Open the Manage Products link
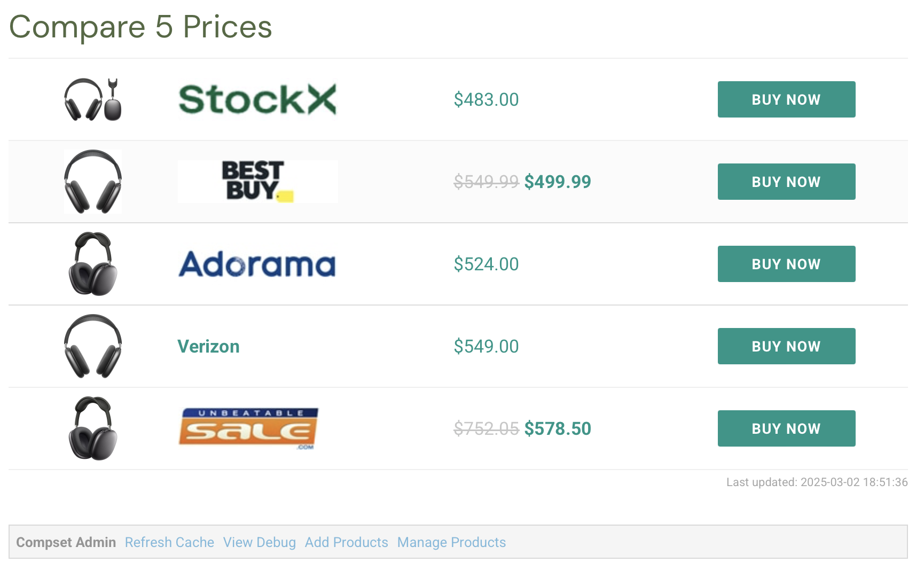 tap(451, 542)
